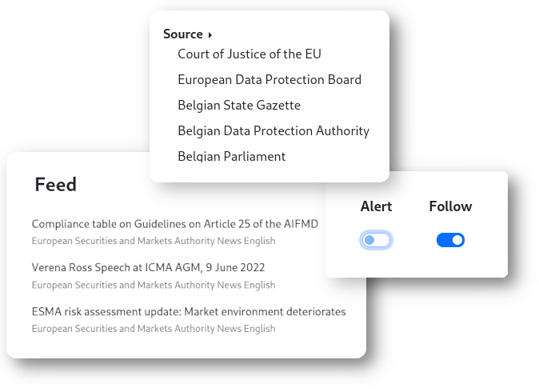This screenshot has height=392, width=539.
Task: Select Belgian Parliament source
Action: [x=231, y=157]
